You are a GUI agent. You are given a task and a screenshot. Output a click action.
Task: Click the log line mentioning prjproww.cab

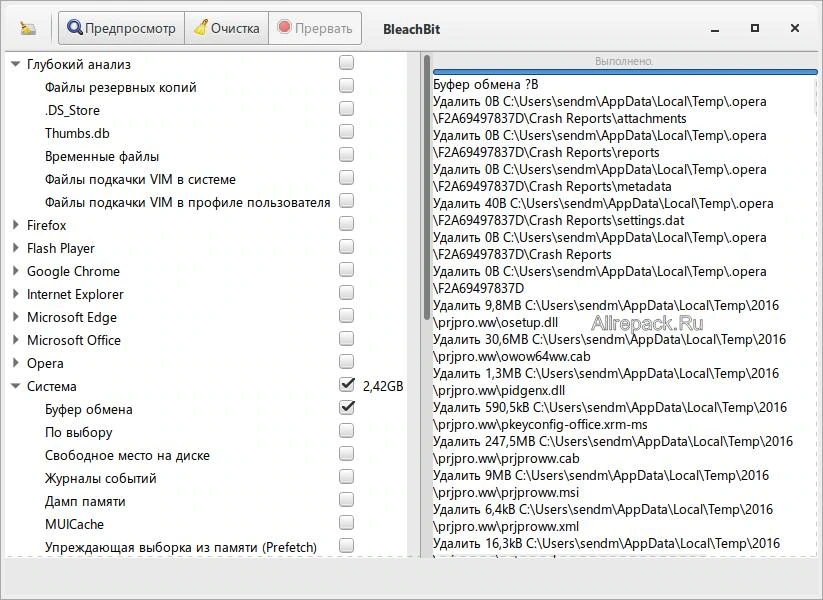coord(613,449)
